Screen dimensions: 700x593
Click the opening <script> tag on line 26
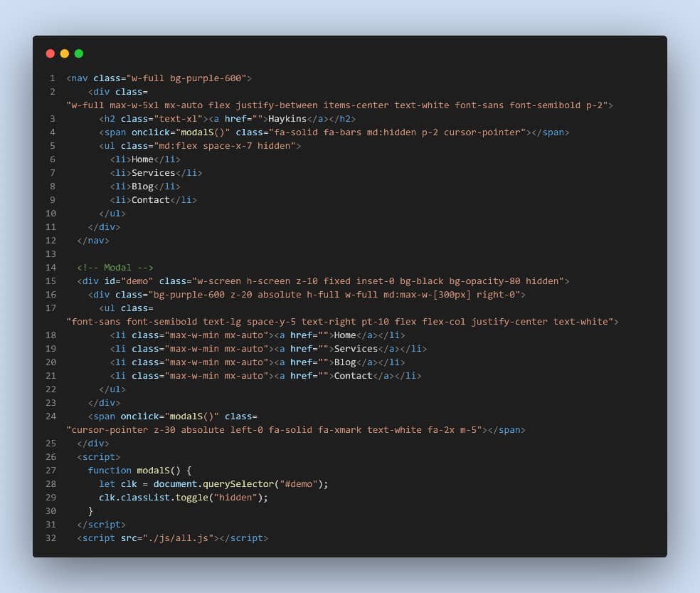click(99, 457)
